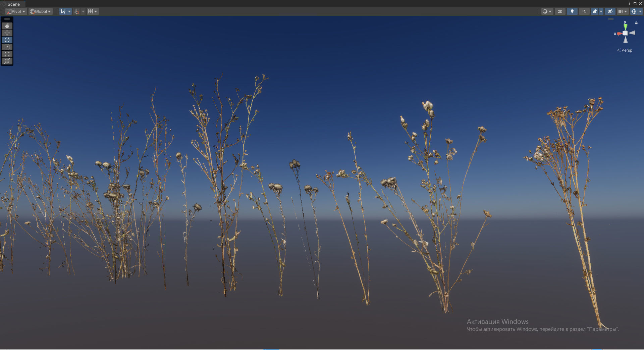Switch Persp projection mode label

625,50
